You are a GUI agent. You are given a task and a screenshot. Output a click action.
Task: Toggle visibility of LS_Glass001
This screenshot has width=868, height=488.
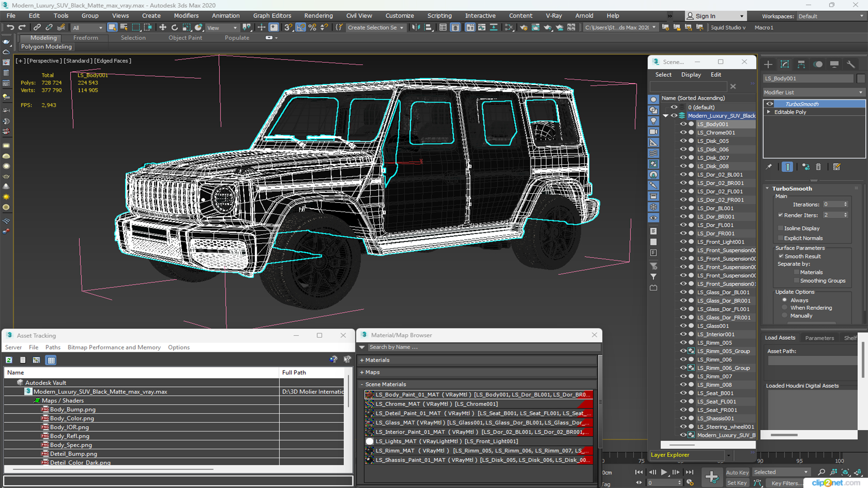pos(683,326)
